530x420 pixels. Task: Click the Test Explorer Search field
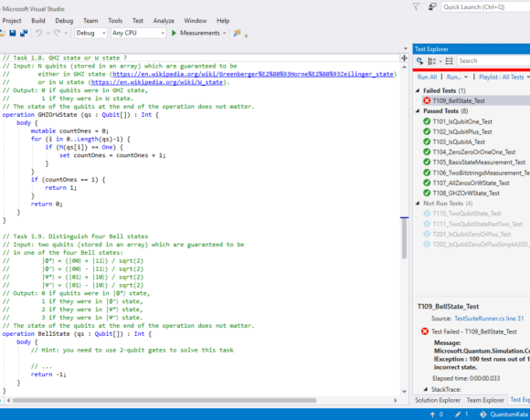[493, 61]
